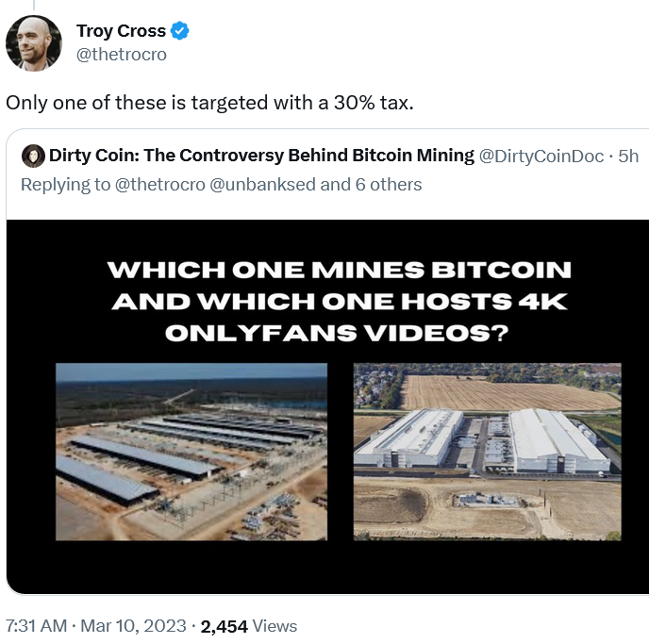This screenshot has height=644, width=649.
Task: Open the right white warehouse aerial photo
Action: [487, 452]
